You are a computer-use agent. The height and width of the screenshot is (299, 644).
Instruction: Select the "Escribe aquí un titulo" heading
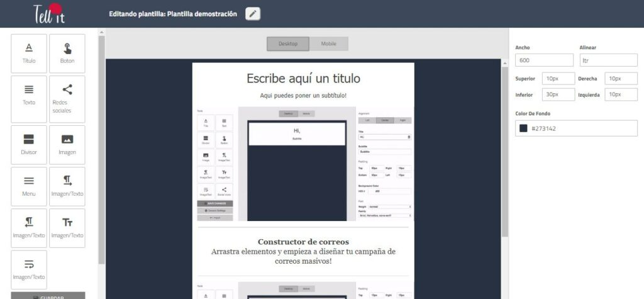pos(303,79)
